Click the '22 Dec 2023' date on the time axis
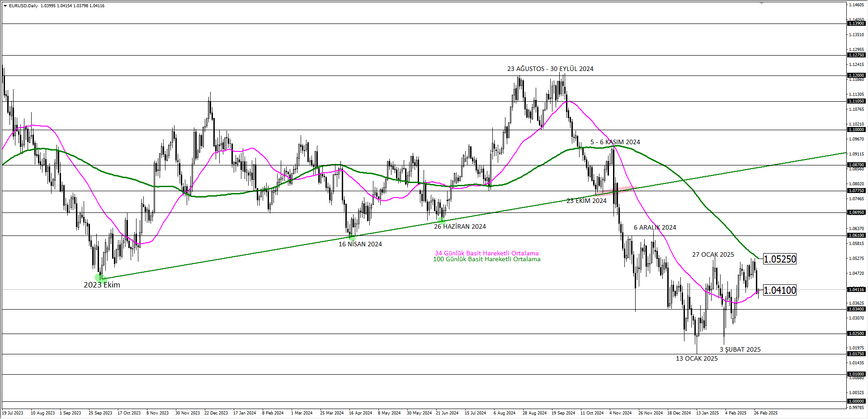 coord(216,413)
